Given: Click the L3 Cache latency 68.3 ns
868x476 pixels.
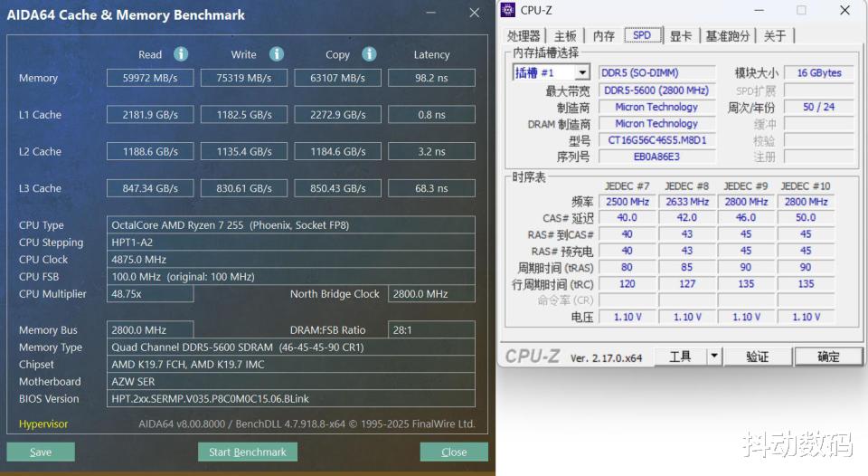Looking at the screenshot, I should (x=431, y=188).
